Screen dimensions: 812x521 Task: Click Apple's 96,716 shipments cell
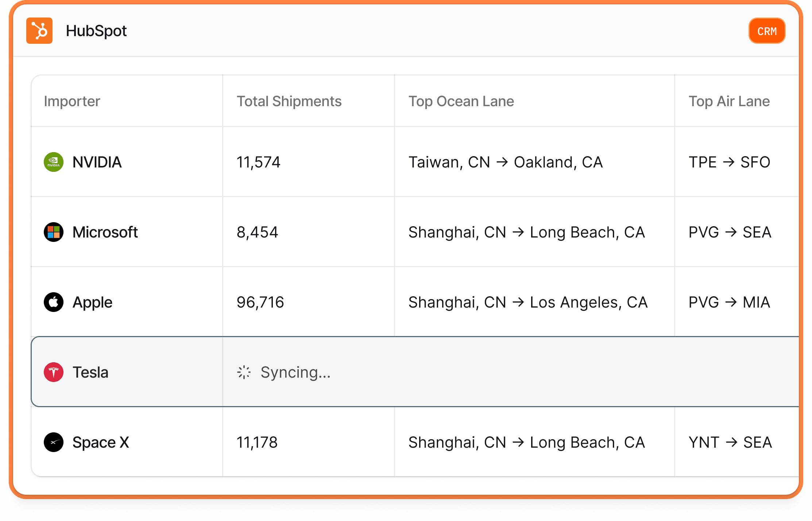tap(260, 302)
